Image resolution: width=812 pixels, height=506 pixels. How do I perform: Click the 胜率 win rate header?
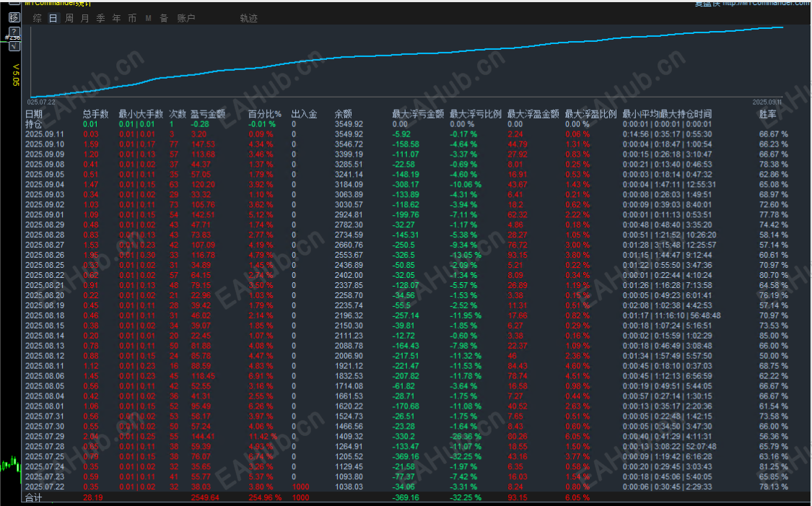click(768, 114)
